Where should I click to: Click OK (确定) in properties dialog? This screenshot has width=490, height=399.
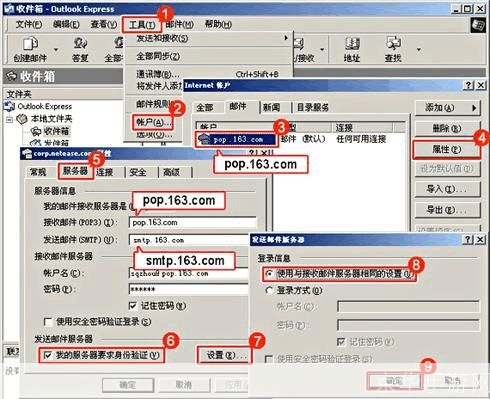tap(128, 385)
